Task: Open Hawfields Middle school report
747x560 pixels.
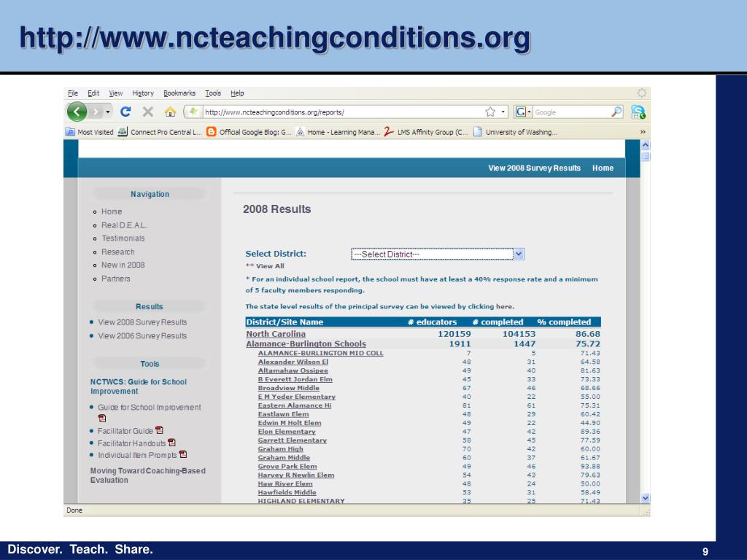Action: pyautogui.click(x=287, y=492)
